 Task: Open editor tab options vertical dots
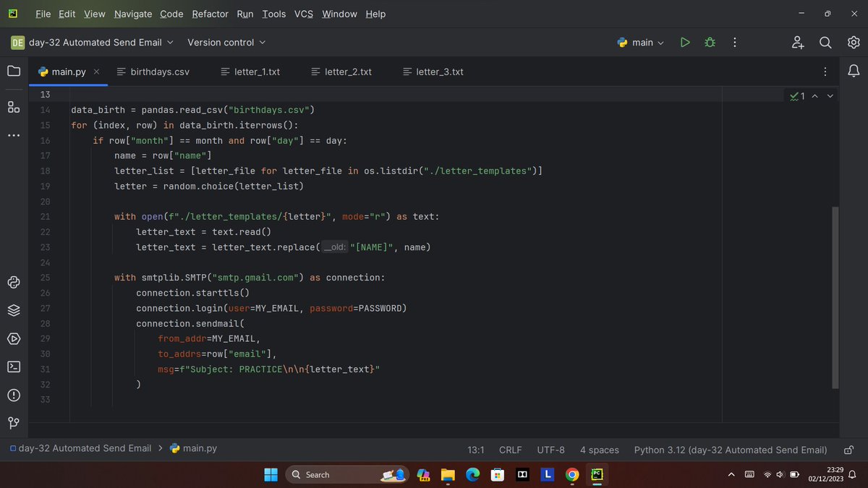tap(825, 72)
